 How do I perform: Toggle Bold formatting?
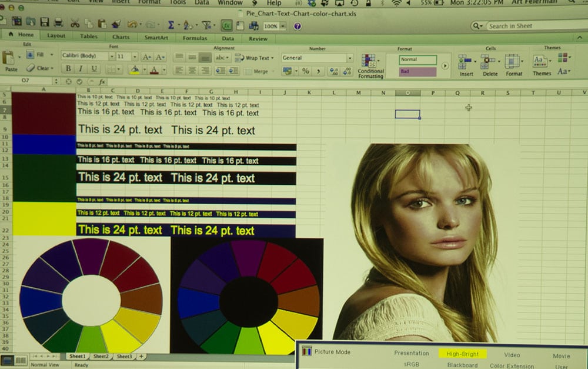(x=68, y=69)
